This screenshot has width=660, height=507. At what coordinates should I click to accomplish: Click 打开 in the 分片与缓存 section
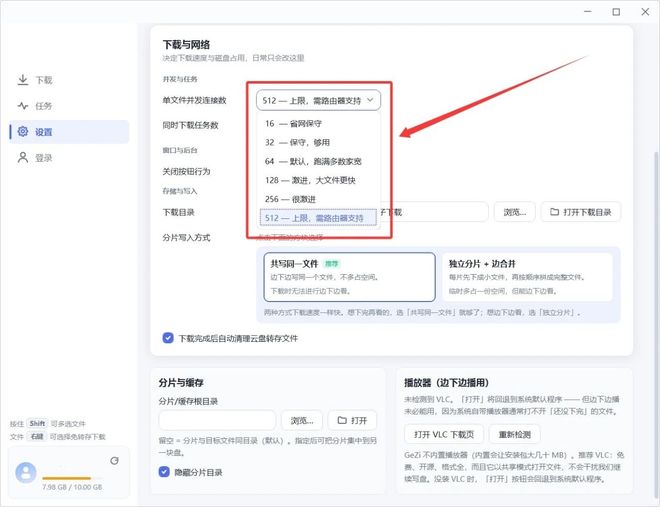click(x=352, y=420)
